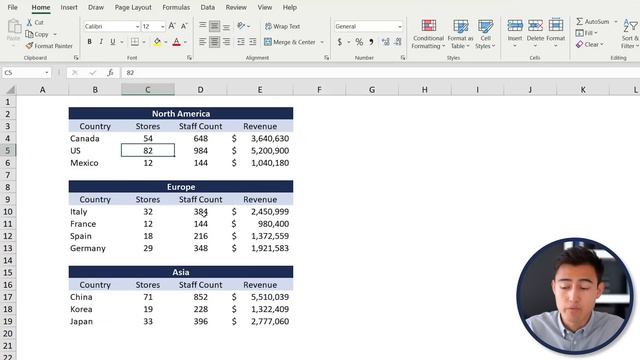Image resolution: width=640 pixels, height=360 pixels.
Task: Switch to the Data tab
Action: (x=207, y=7)
